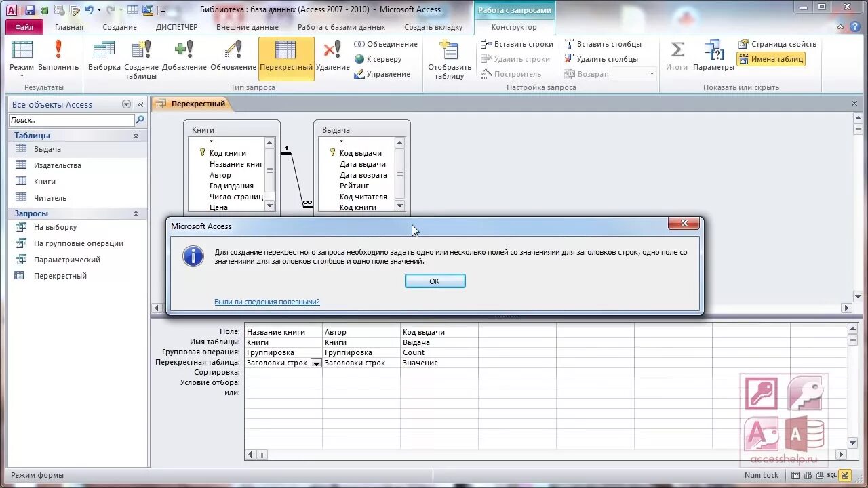This screenshot has height=488, width=868.
Task: Open the Режим view dropdown arrow
Action: 22,76
